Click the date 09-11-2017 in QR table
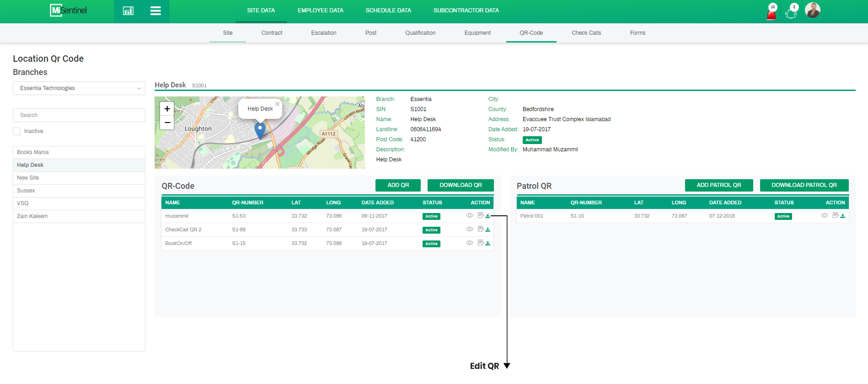The width and height of the screenshot is (868, 384). (374, 216)
